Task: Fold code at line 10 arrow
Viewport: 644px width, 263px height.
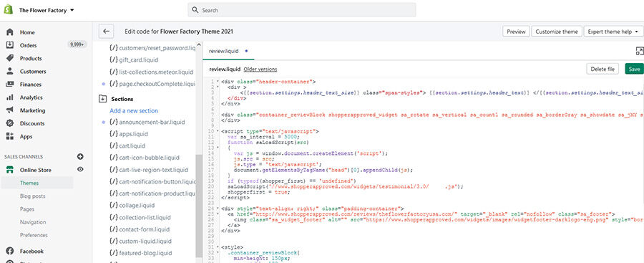Action: tap(218, 131)
